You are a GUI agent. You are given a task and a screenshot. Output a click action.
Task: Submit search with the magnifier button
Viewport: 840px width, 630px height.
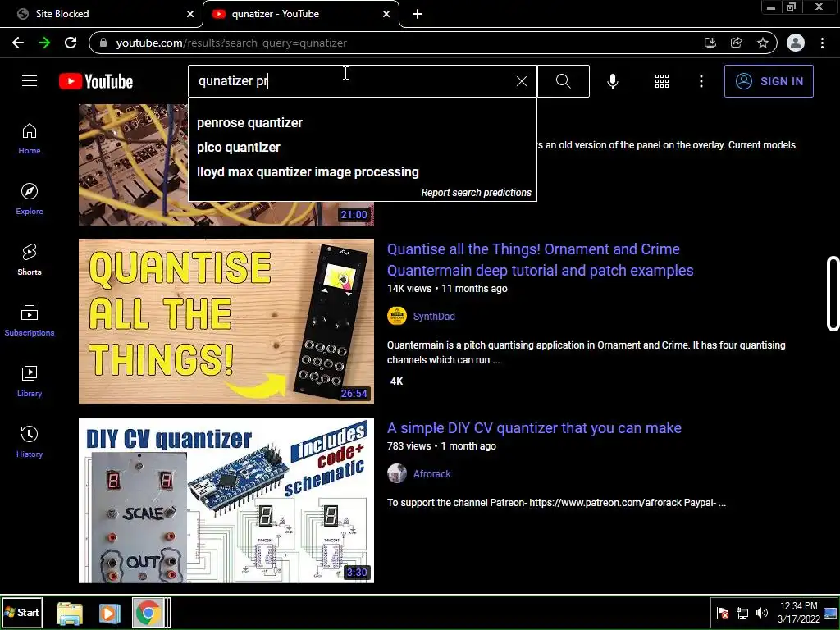pos(563,81)
